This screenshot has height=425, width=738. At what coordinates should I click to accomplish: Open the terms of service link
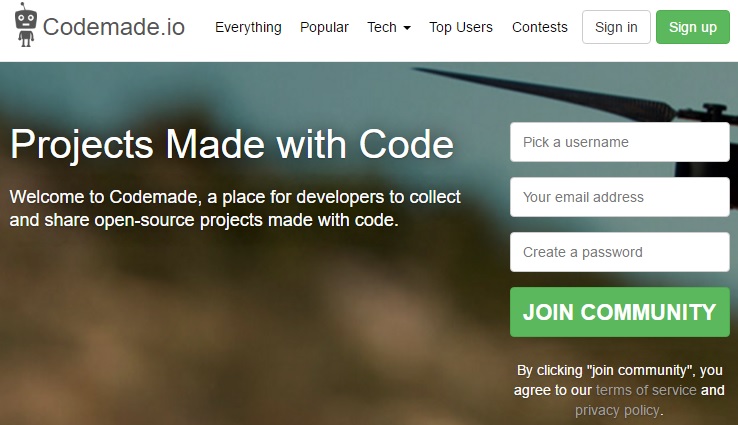[646, 390]
